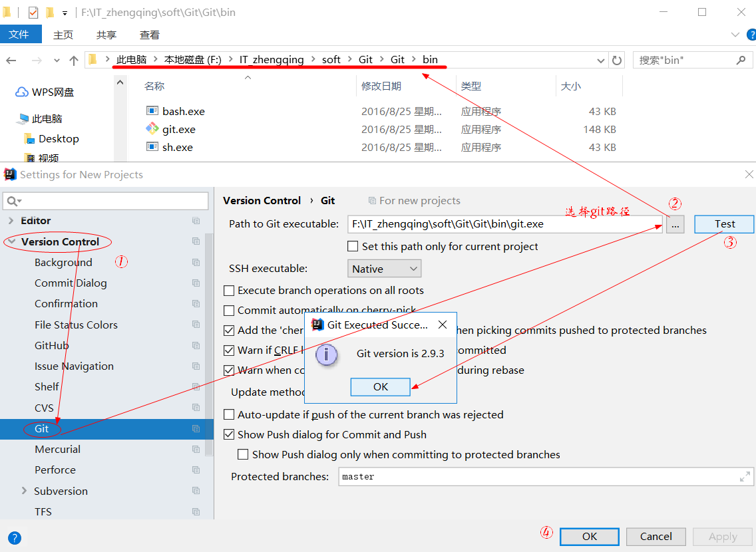Click the copy-scope icon beside Editor

pos(196,221)
